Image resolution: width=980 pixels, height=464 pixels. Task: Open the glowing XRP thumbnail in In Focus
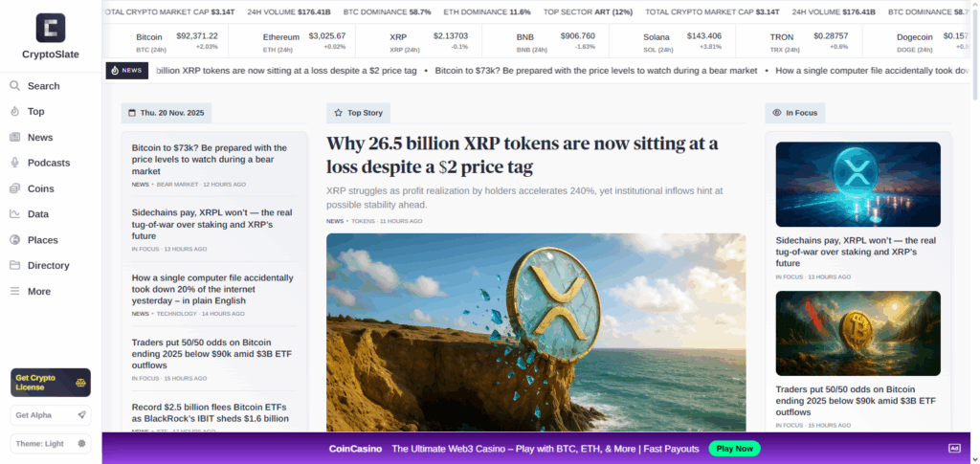(858, 185)
